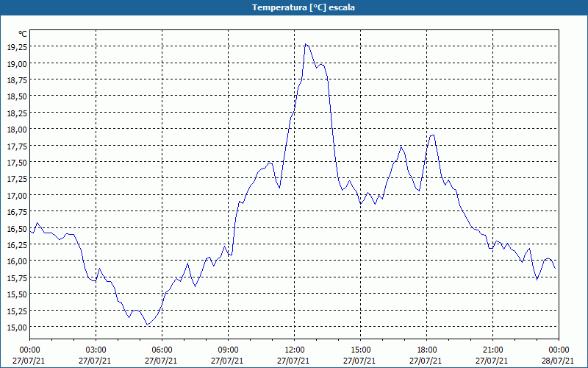
Task: Select the 17,50 axis value
Action: coord(17,163)
